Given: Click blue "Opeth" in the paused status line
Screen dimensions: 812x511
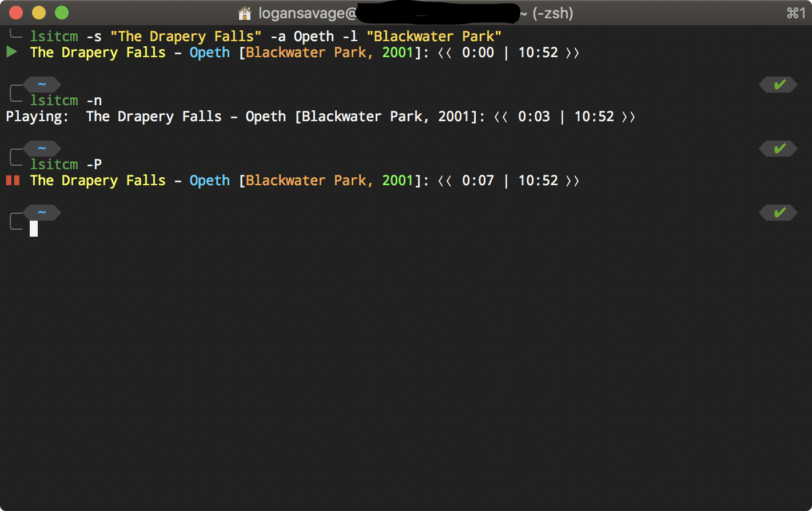Looking at the screenshot, I should click(x=210, y=181).
